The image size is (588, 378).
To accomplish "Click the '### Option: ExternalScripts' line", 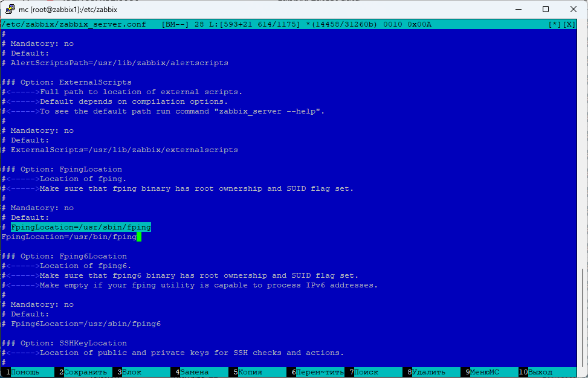I will pos(66,82).
